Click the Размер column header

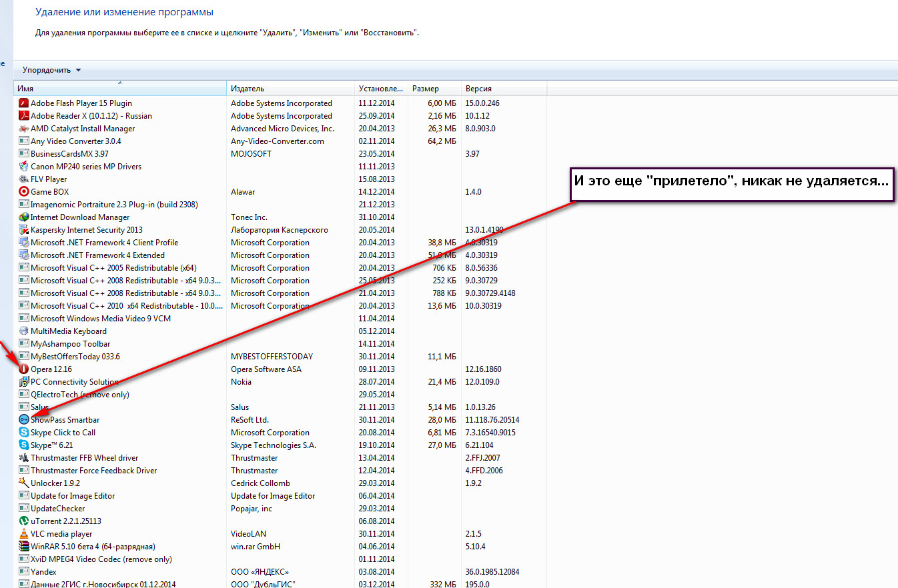click(x=434, y=89)
